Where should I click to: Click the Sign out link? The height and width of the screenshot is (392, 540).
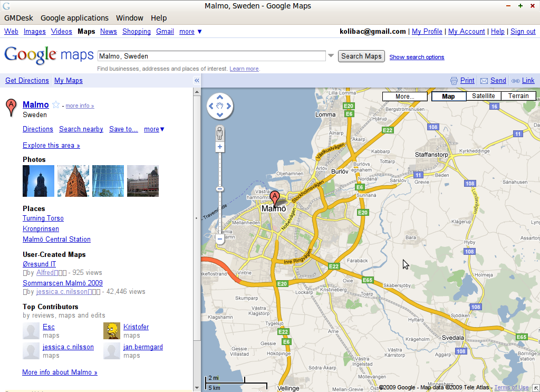[x=523, y=31]
